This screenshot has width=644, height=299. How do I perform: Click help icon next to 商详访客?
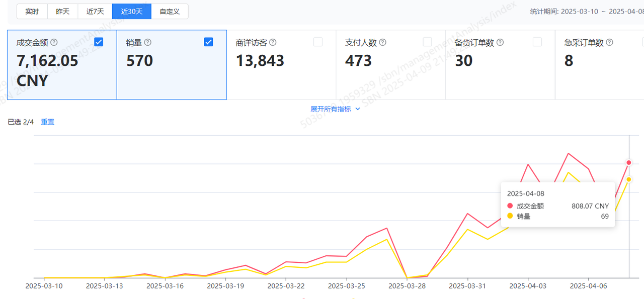[x=273, y=43]
